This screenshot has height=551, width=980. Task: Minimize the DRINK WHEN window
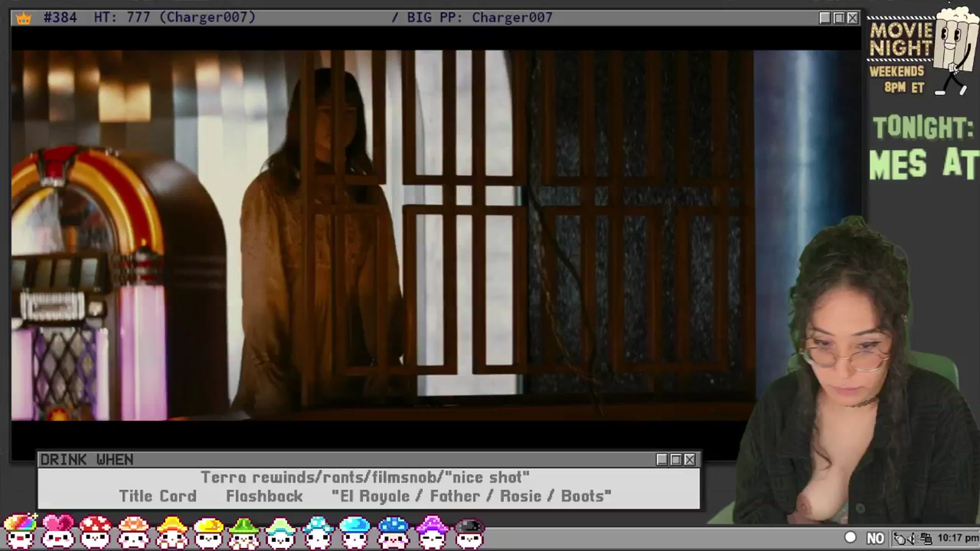click(662, 460)
